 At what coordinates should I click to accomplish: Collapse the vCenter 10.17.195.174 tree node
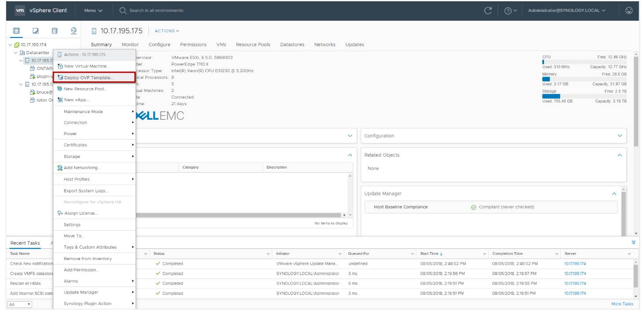11,45
